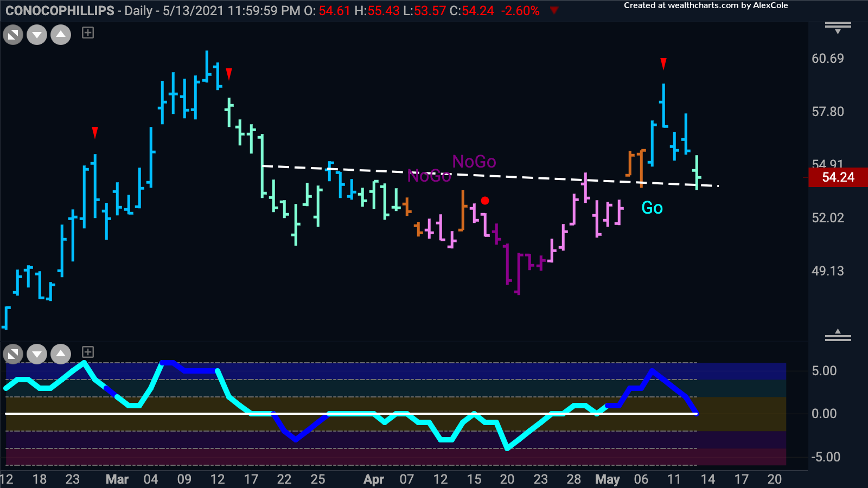The height and width of the screenshot is (488, 868).
Task: Click the red arrow marker beside the mid-March high
Action: pos(229,74)
